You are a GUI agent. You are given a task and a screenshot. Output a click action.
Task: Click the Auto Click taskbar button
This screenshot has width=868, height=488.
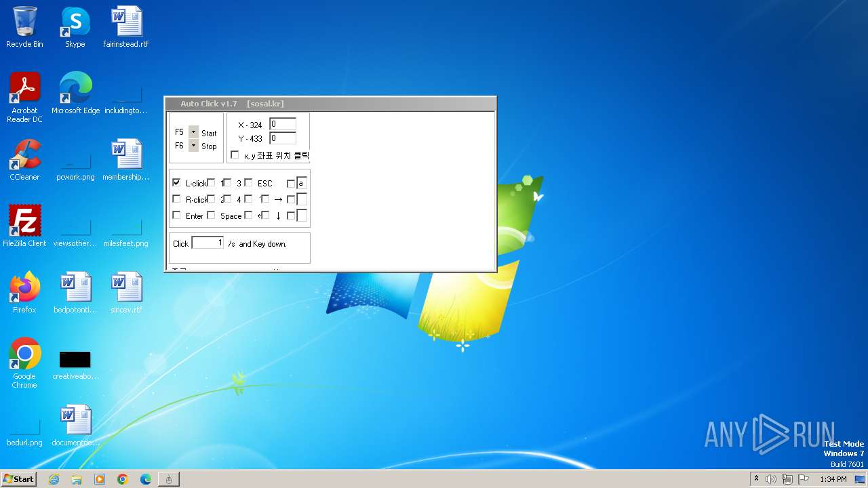169,479
